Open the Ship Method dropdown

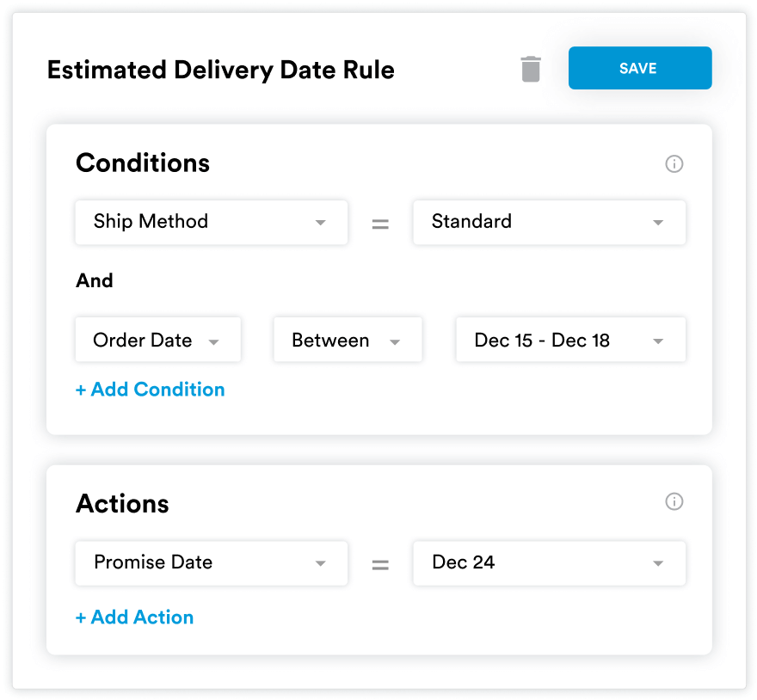(x=212, y=222)
